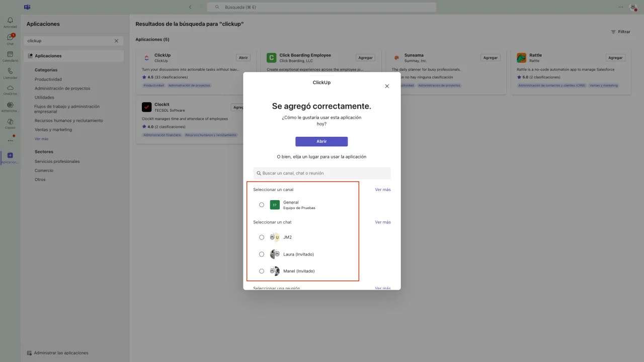The width and height of the screenshot is (644, 362).
Task: Clear the clickup search with the X icon
Action: (x=116, y=40)
